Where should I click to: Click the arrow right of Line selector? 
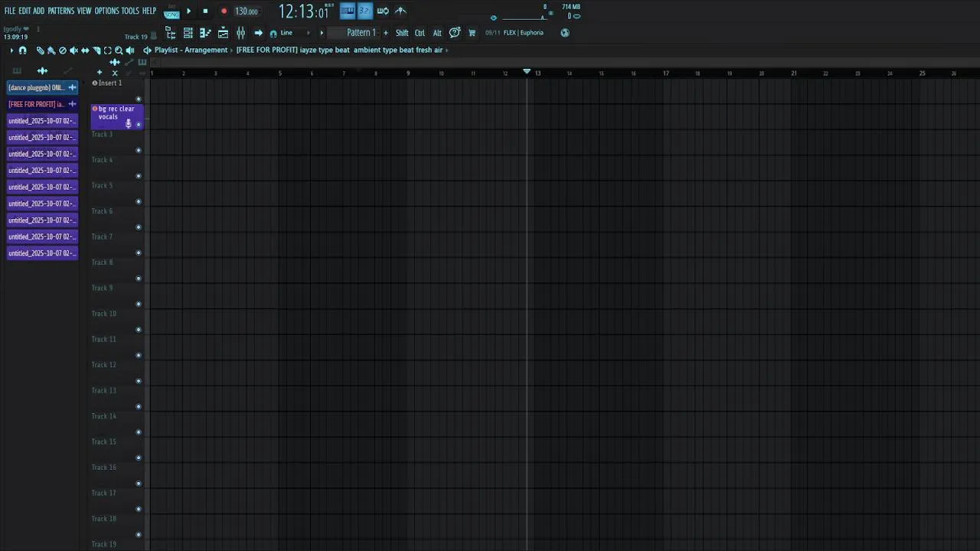309,33
